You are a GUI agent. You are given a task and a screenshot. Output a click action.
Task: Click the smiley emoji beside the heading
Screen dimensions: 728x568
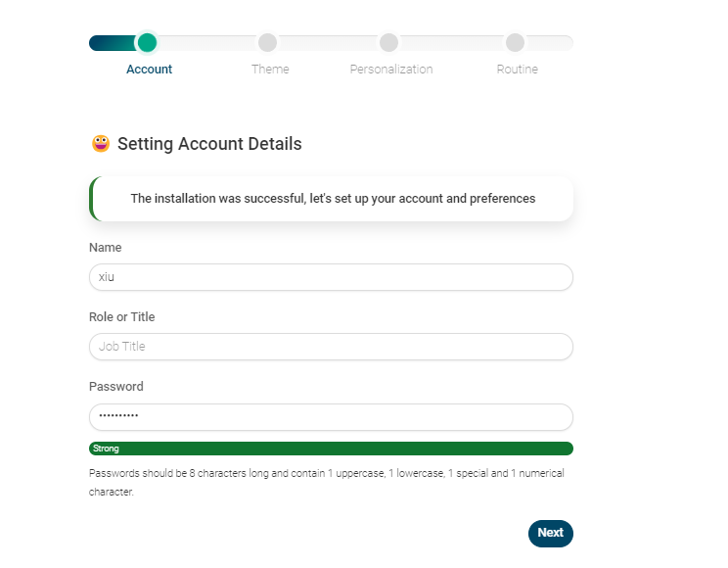[101, 144]
